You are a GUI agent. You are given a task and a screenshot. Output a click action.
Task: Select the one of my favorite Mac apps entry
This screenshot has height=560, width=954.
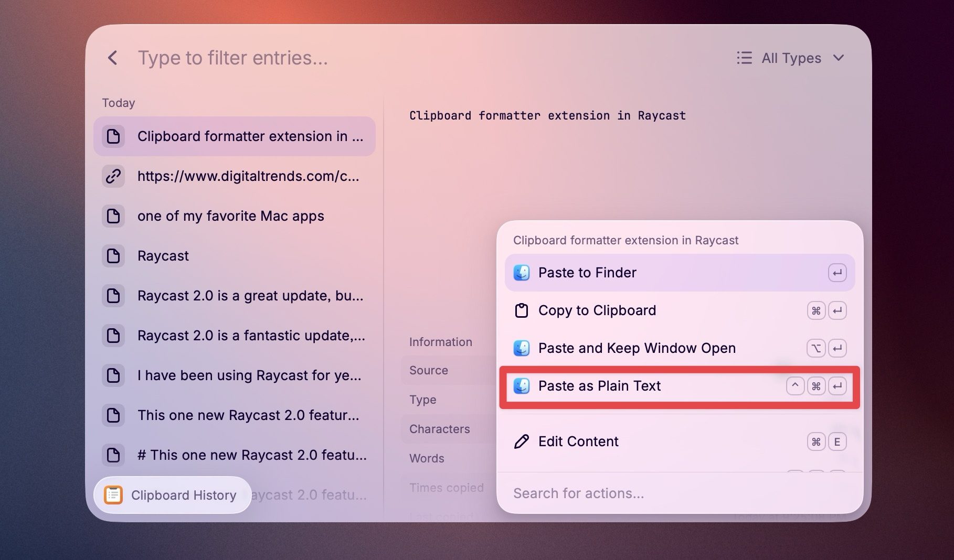[x=235, y=216]
